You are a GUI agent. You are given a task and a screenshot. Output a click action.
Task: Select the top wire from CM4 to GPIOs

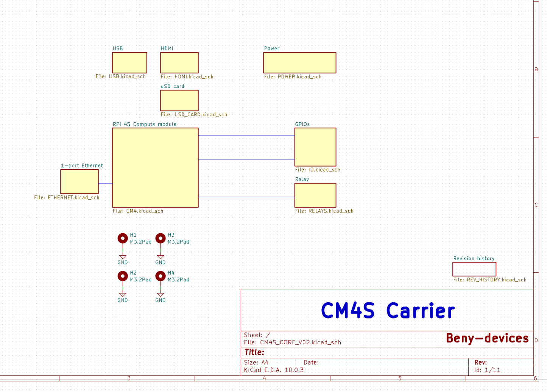tap(246, 135)
